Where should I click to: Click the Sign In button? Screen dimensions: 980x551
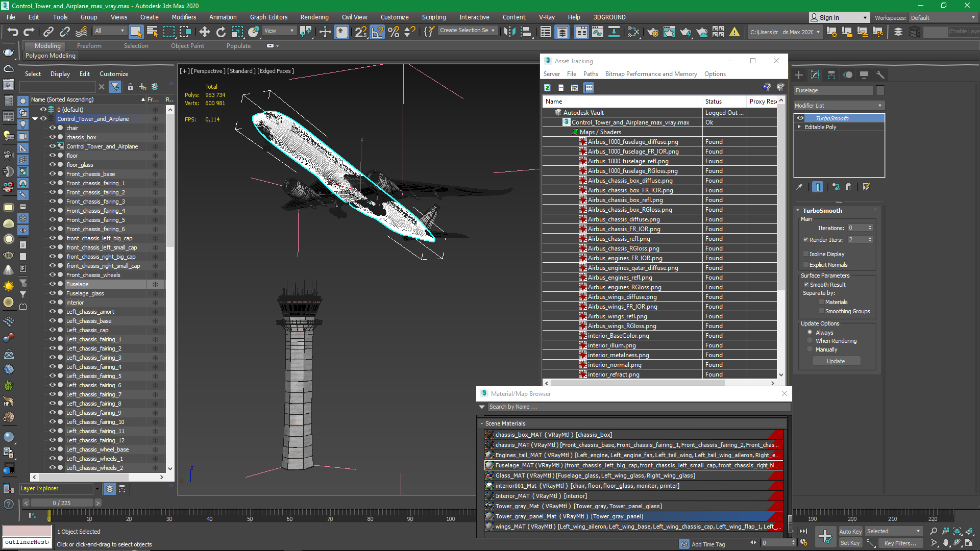(x=839, y=17)
